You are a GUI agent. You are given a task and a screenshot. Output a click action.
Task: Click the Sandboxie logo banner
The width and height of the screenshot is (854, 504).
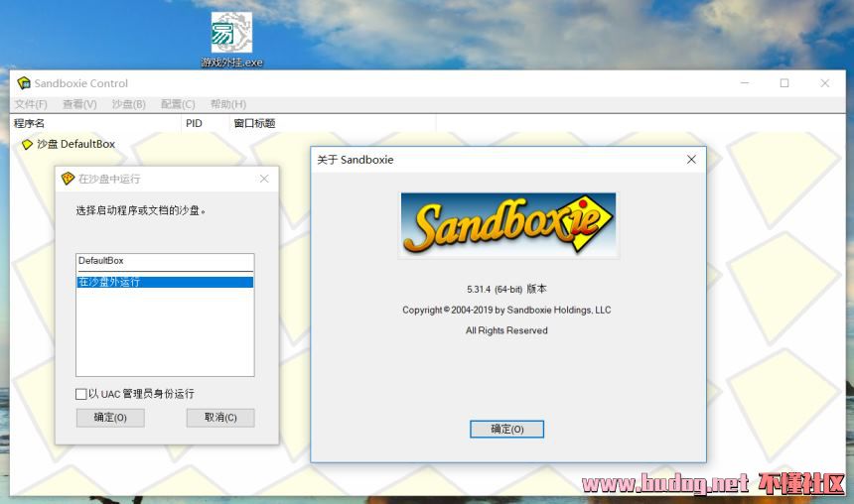508,224
